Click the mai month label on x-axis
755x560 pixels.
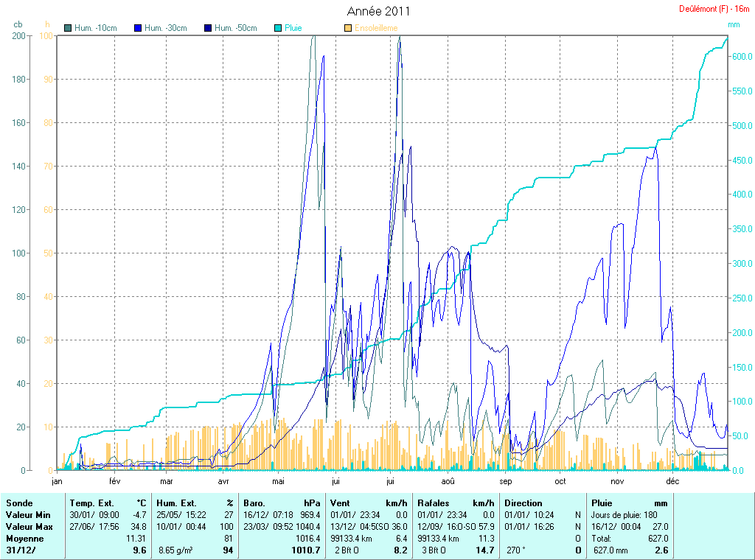278,481
